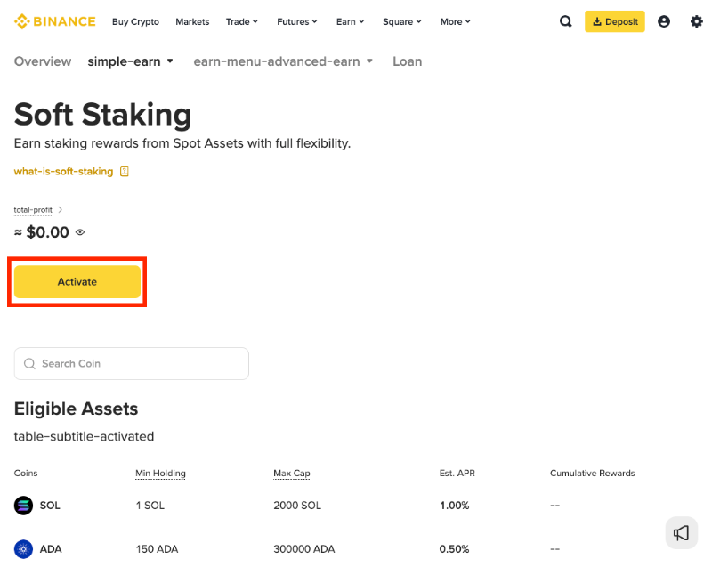Click the Deposit button
This screenshot has width=728, height=575.
[x=614, y=21]
